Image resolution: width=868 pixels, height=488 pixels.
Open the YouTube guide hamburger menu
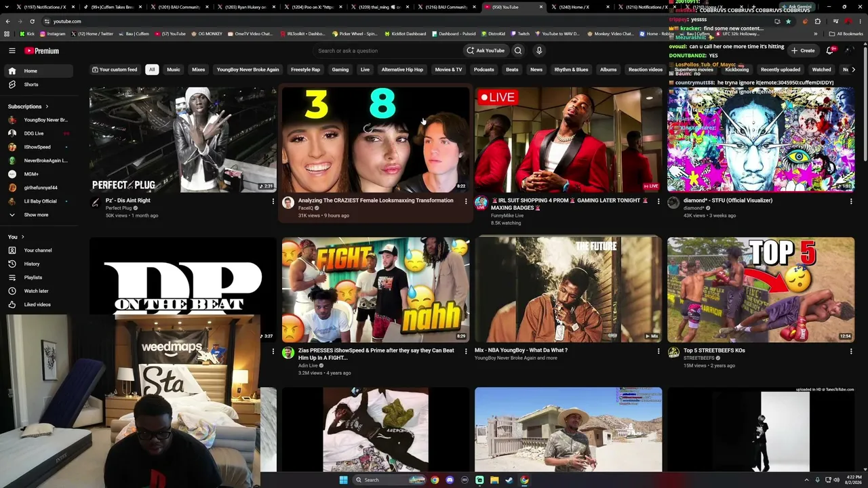pyautogui.click(x=12, y=51)
